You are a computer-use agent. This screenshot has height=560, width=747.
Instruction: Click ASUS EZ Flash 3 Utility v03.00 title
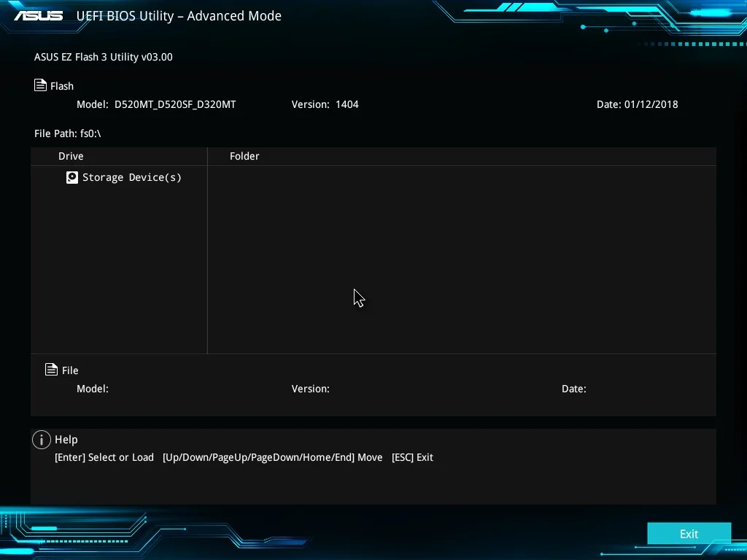click(104, 57)
